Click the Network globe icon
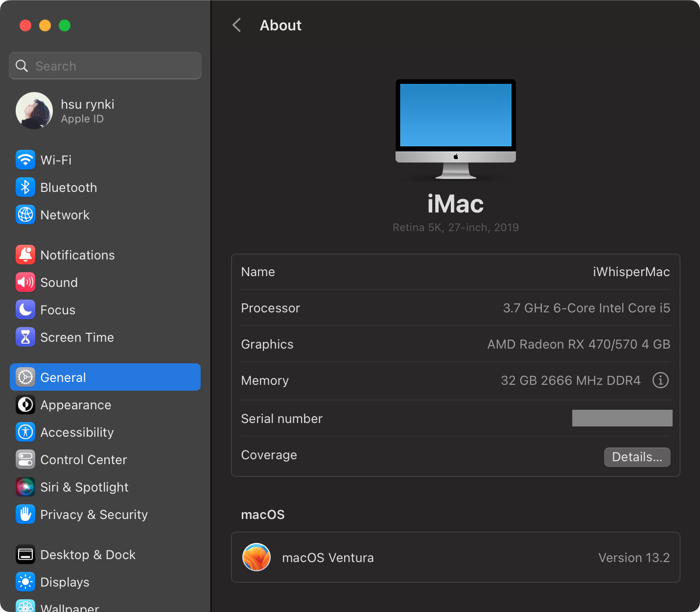The width and height of the screenshot is (700, 612). tap(25, 214)
